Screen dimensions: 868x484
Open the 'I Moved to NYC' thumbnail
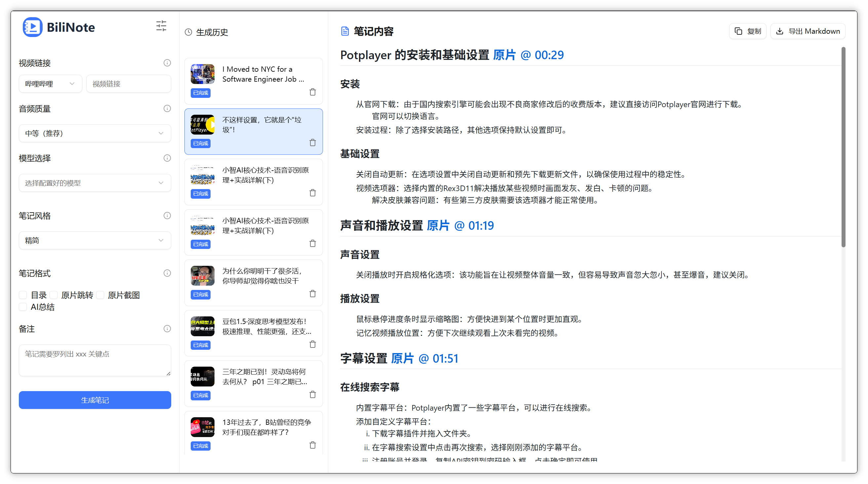pyautogui.click(x=203, y=74)
